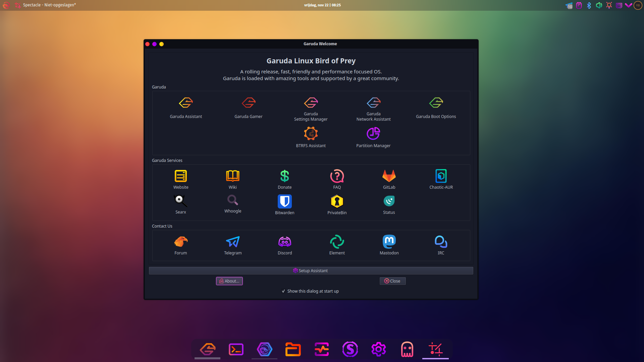This screenshot has width=644, height=362.
Task: Check Garuda Status page
Action: tap(389, 204)
